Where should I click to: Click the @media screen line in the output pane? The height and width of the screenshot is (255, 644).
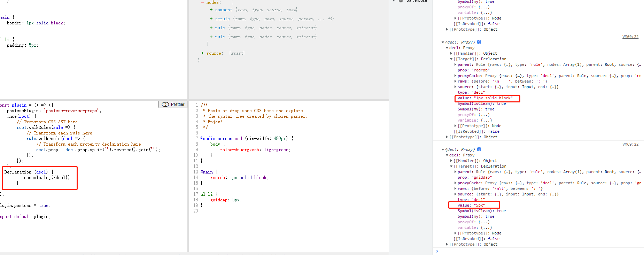point(247,138)
